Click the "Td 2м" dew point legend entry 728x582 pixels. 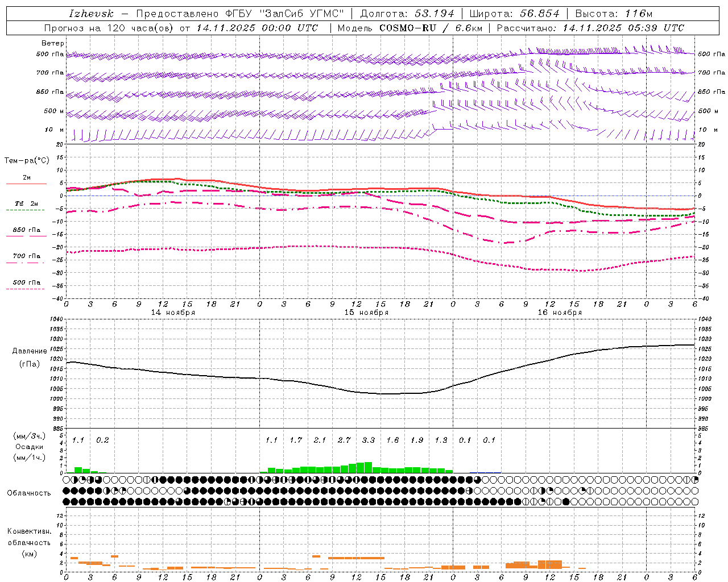27,203
